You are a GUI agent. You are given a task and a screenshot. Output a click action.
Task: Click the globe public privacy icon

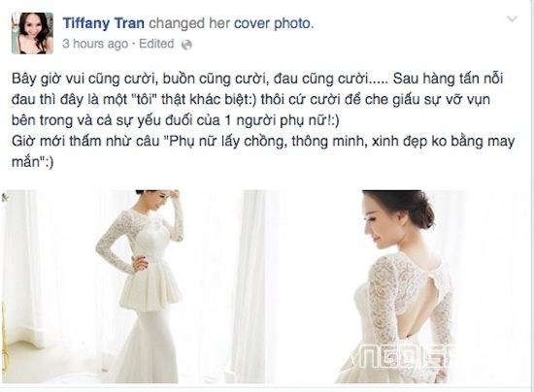coord(186,45)
